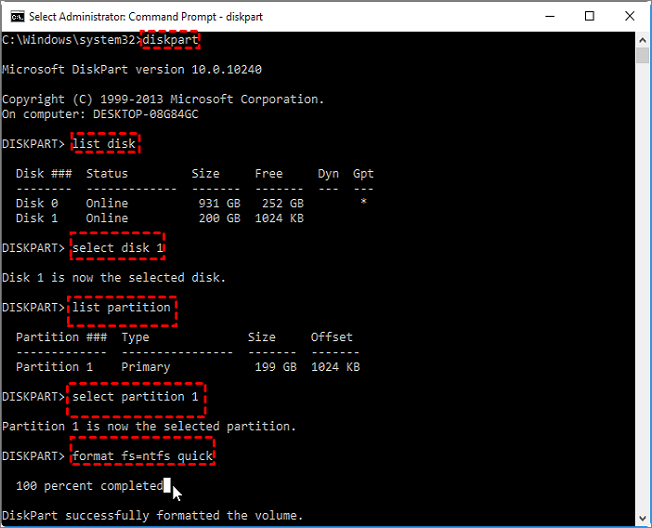The height and width of the screenshot is (528, 652).
Task: Click the vertical scrollbar thumb
Action: coord(642,54)
